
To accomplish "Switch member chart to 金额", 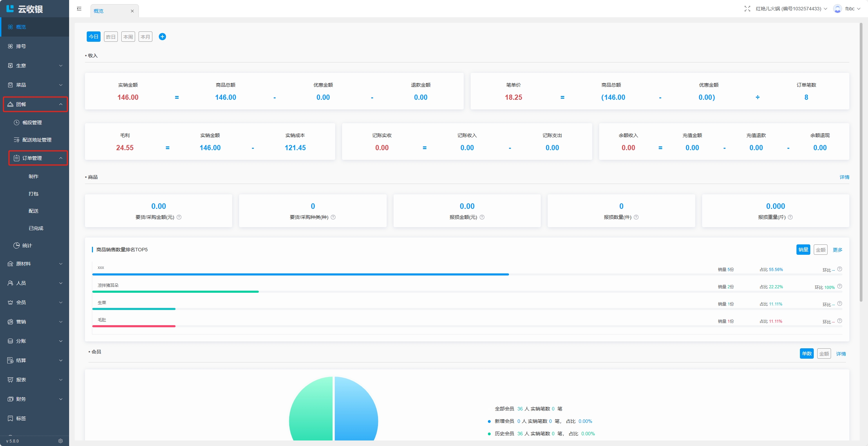I will tap(824, 353).
